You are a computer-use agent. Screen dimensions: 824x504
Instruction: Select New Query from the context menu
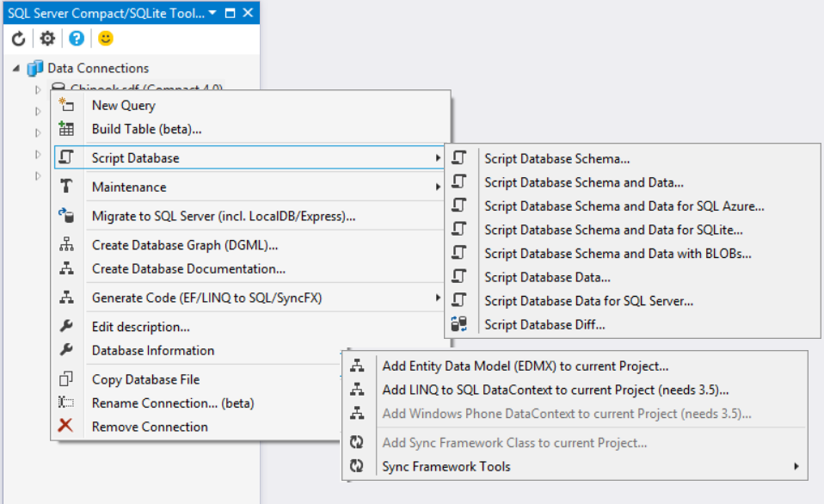pos(124,105)
